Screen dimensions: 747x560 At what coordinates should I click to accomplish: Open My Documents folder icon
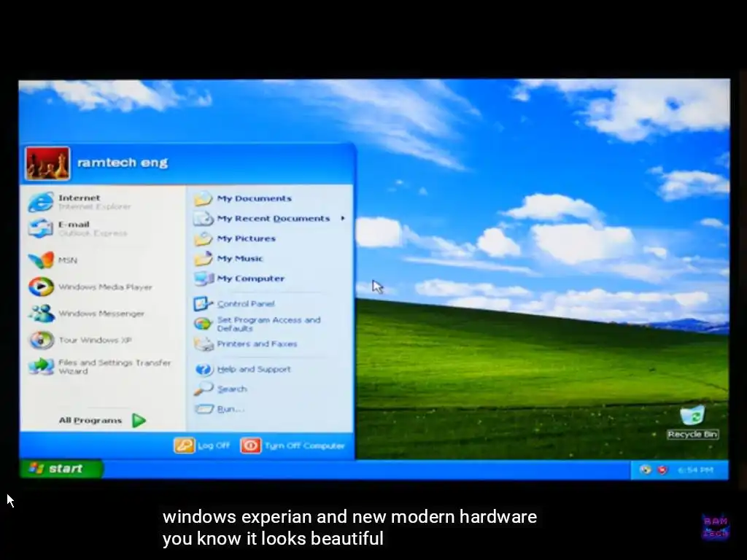coord(204,198)
